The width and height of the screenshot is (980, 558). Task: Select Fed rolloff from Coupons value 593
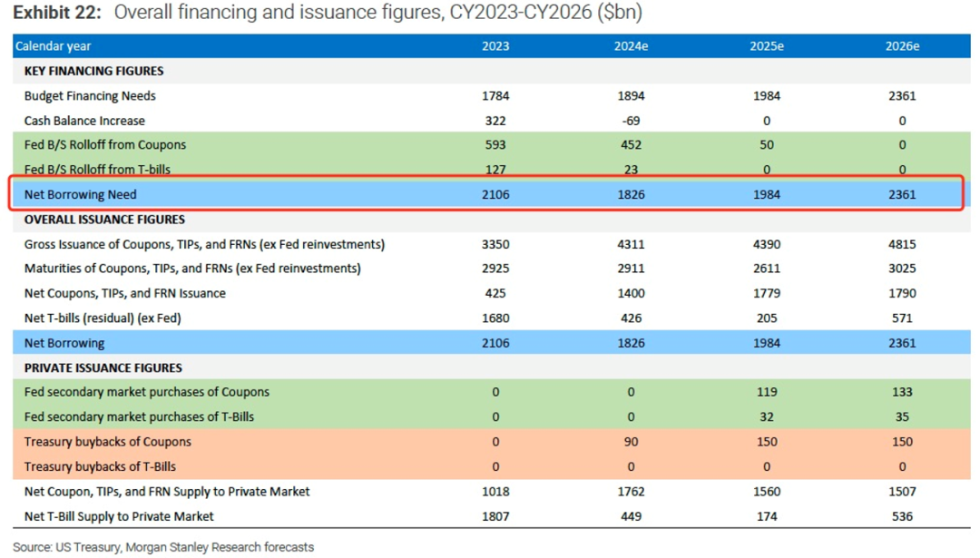(495, 145)
